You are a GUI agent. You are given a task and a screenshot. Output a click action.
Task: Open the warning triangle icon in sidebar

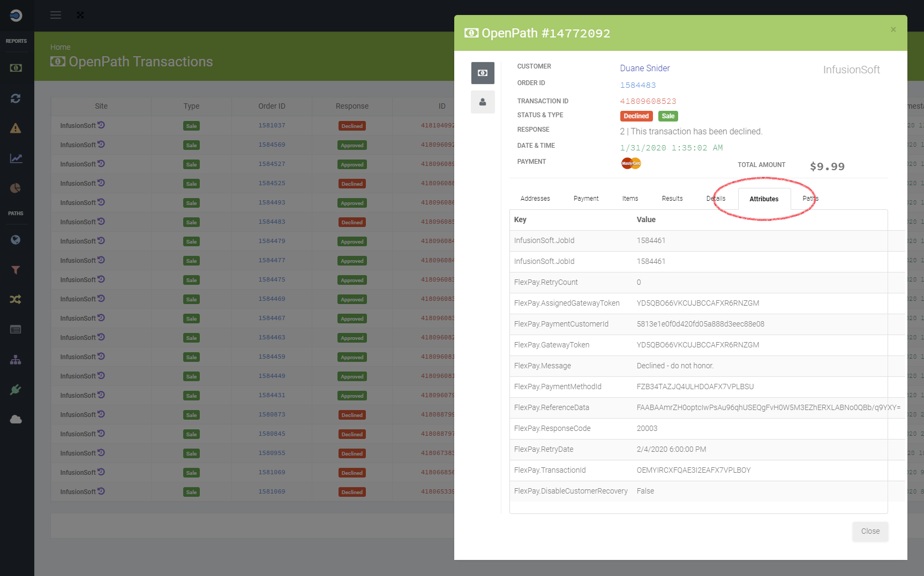[16, 128]
